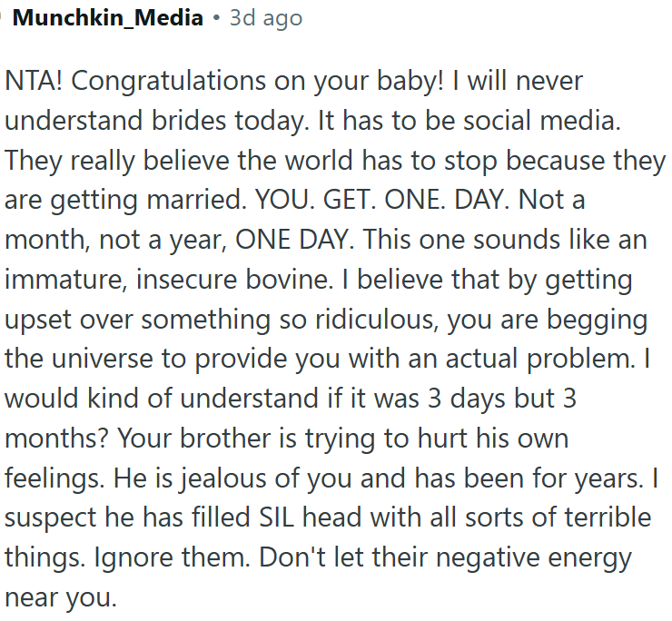Click the '3d ago' comment timestamp

pyautogui.click(x=266, y=18)
